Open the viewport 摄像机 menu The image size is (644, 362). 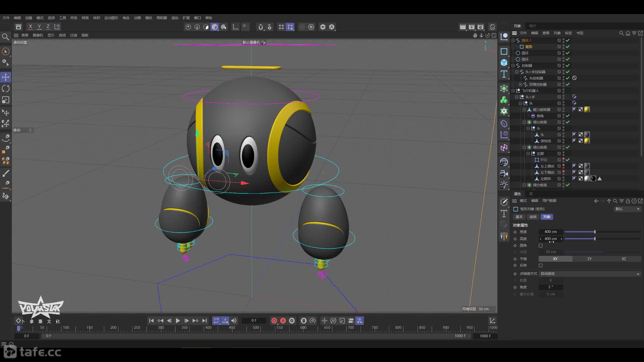[38, 35]
